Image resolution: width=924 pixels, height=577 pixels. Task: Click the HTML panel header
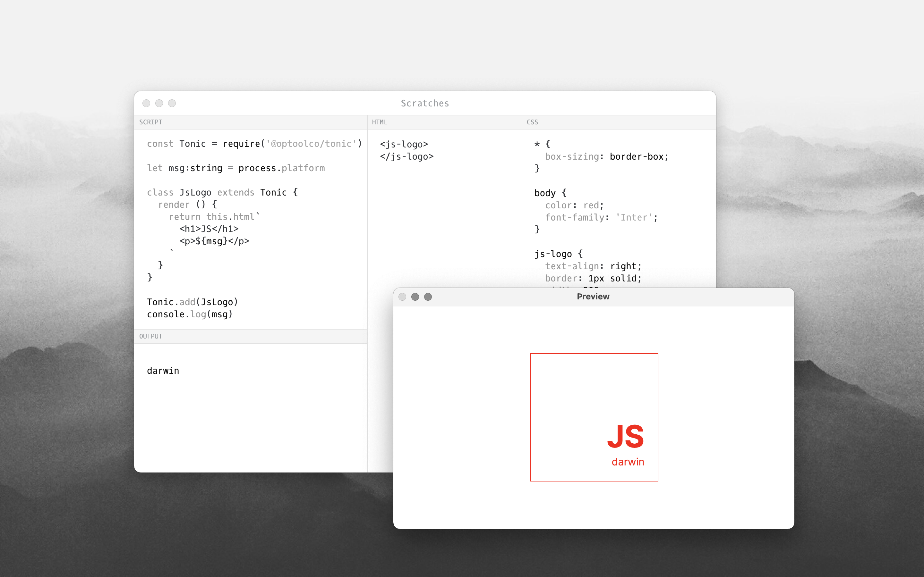pyautogui.click(x=380, y=122)
